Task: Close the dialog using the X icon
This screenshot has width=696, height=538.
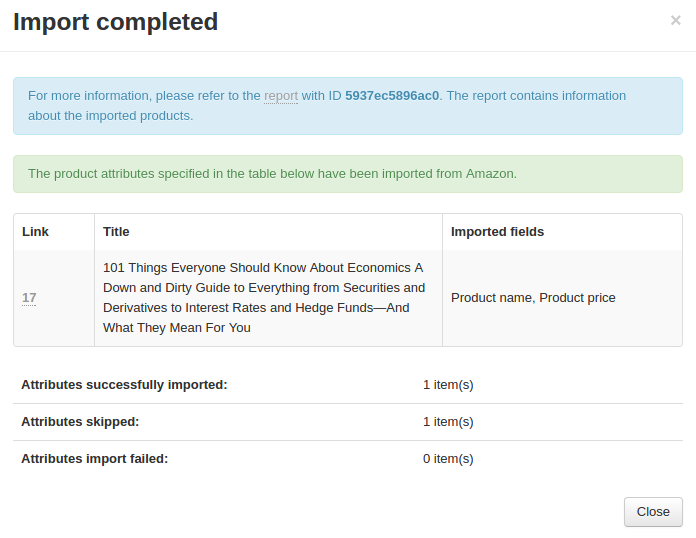Action: click(676, 20)
